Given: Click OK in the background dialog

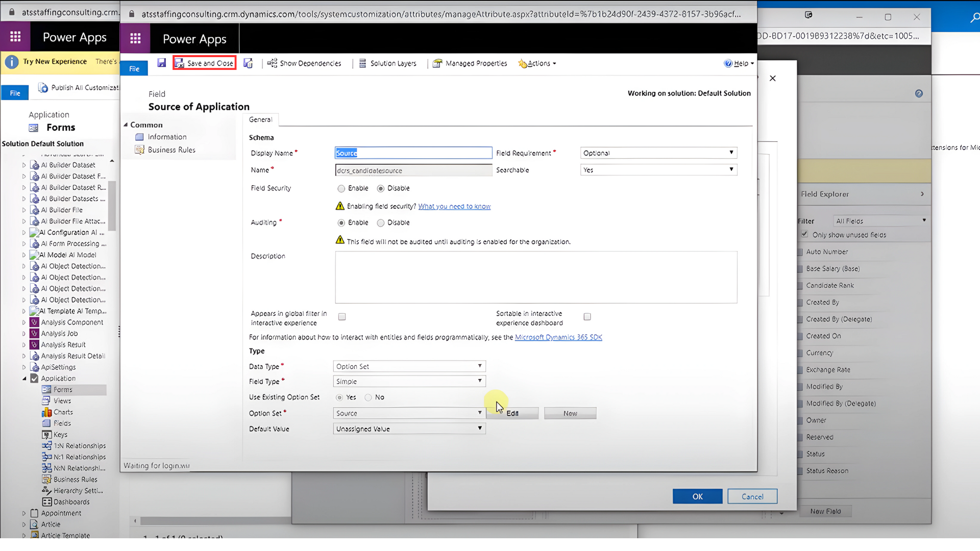Looking at the screenshot, I should click(x=697, y=496).
